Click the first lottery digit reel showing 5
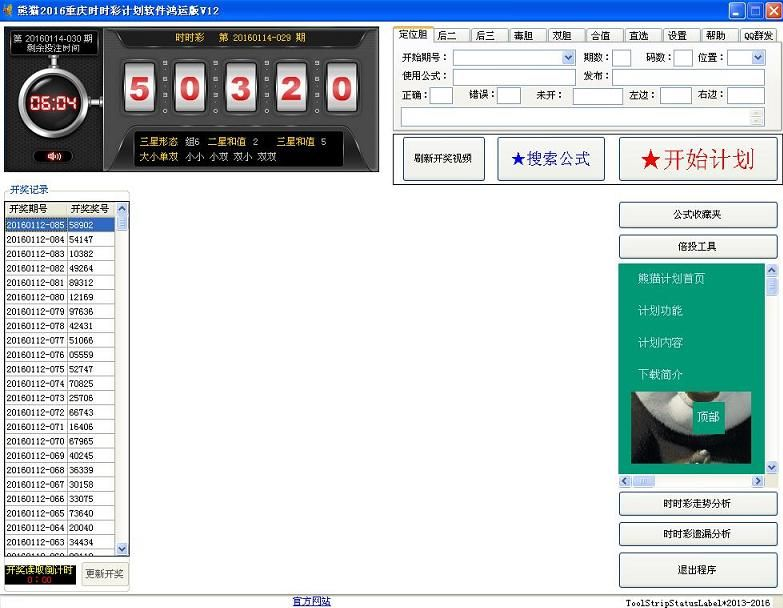Viewport: 783px width, 608px height. [140, 91]
